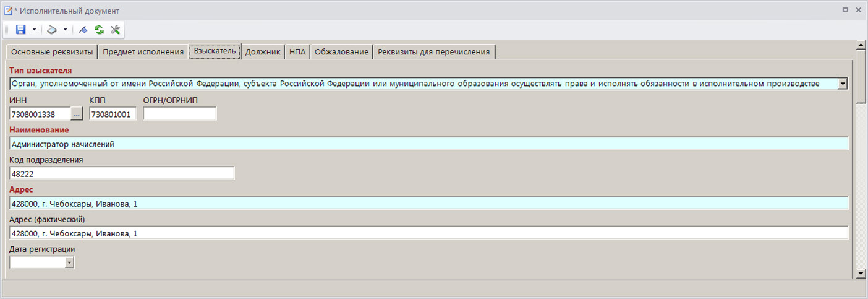868x299 pixels.
Task: Click the Адрес (фактический) input field
Action: [x=429, y=233]
